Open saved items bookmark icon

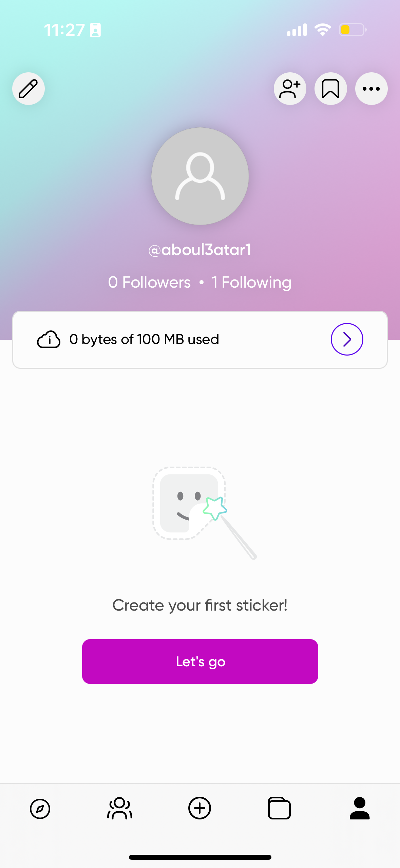tap(330, 89)
